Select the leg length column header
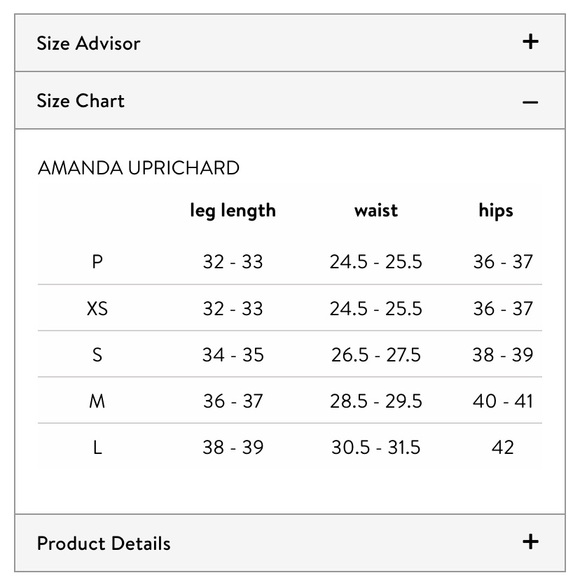Viewport: 580px width, 580px height. (233, 211)
